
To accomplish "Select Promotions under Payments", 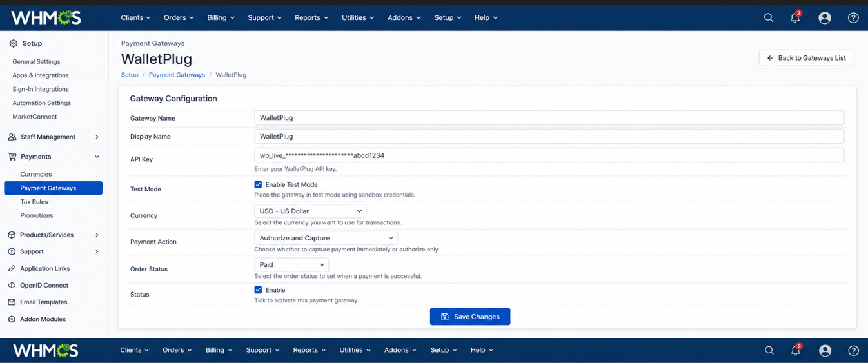I will pyautogui.click(x=37, y=215).
